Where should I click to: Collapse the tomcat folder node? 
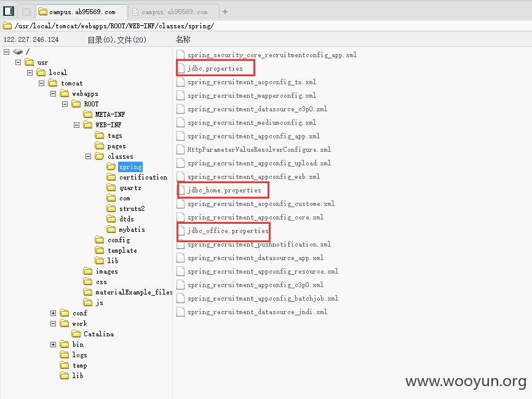(x=41, y=83)
